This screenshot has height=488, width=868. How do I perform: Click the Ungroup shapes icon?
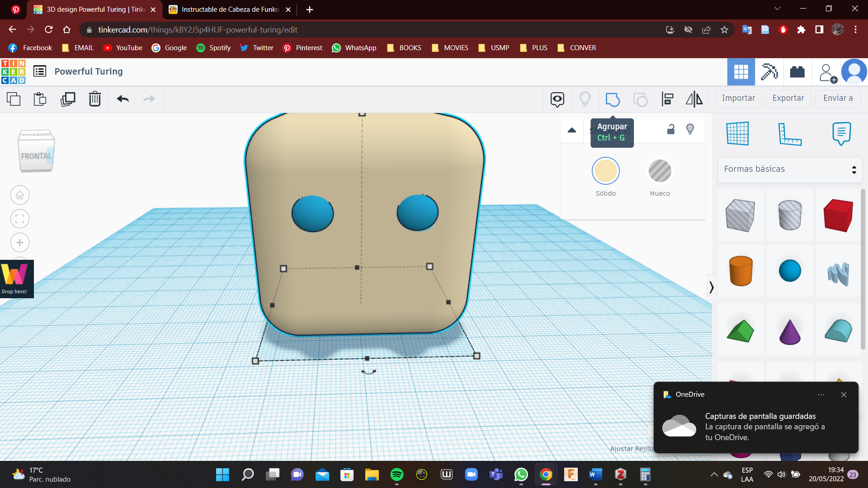[x=640, y=99]
